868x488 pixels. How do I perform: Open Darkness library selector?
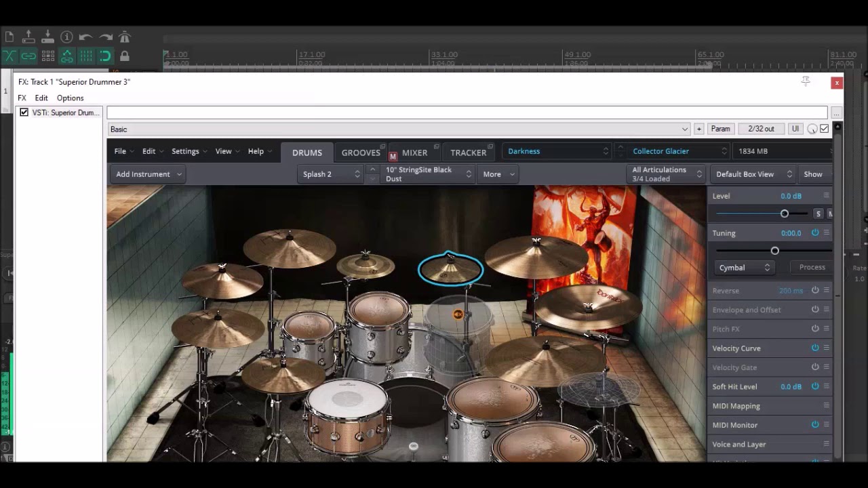pyautogui.click(x=557, y=151)
